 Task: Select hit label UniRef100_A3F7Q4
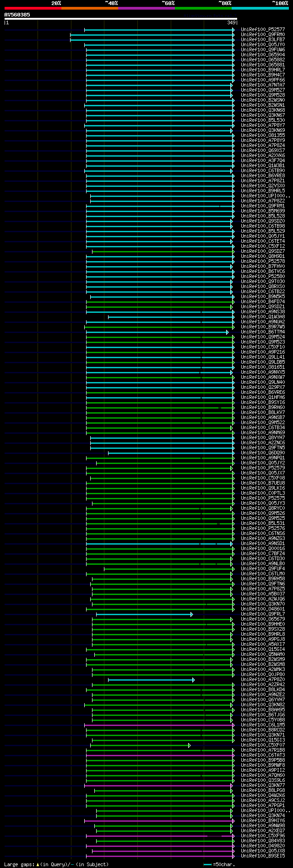(263, 160)
